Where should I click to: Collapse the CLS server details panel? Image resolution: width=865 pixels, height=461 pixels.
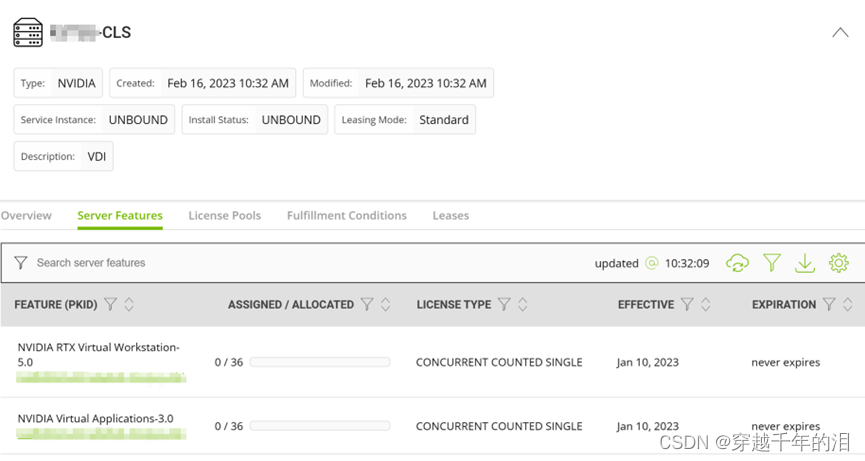pos(840,33)
